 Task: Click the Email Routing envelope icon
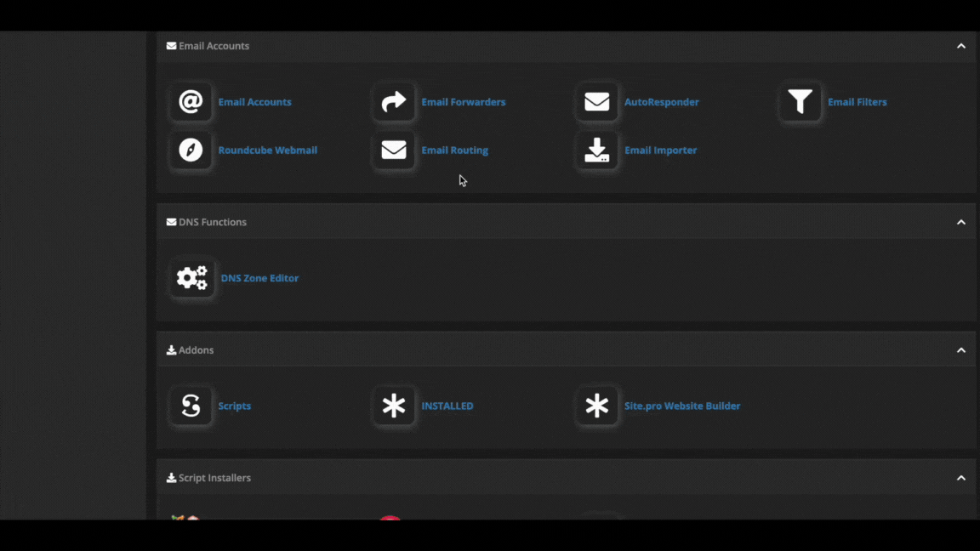pyautogui.click(x=394, y=151)
